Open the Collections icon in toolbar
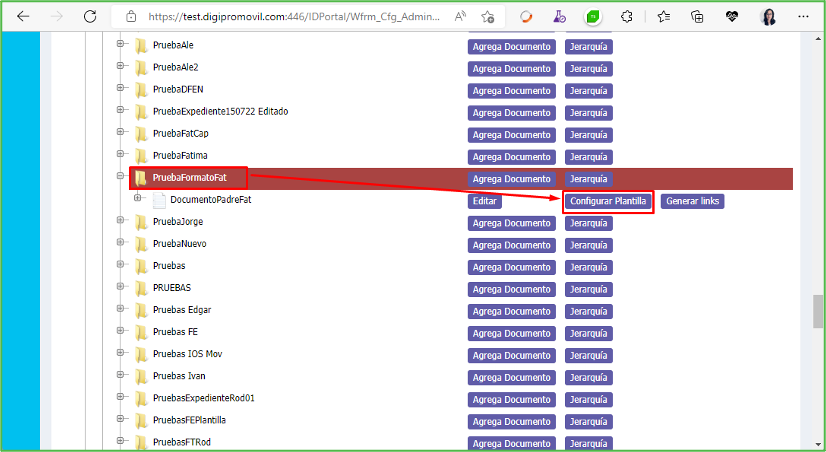The image size is (826, 452). tap(698, 17)
